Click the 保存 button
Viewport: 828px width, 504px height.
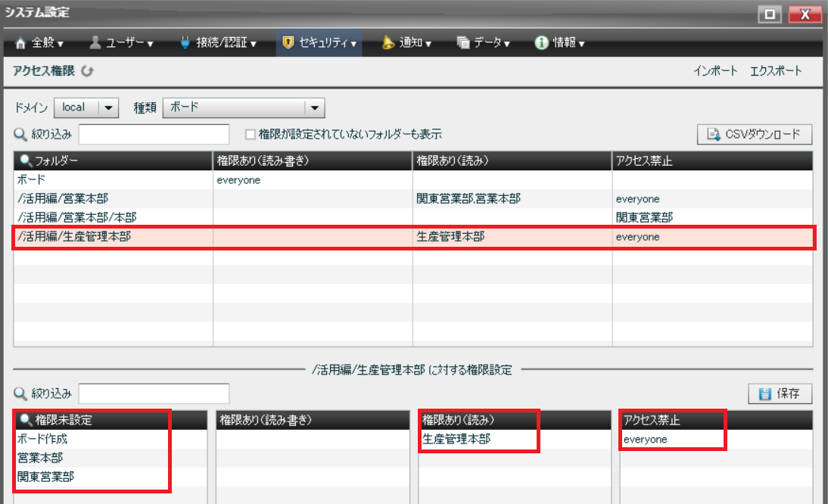click(780, 394)
